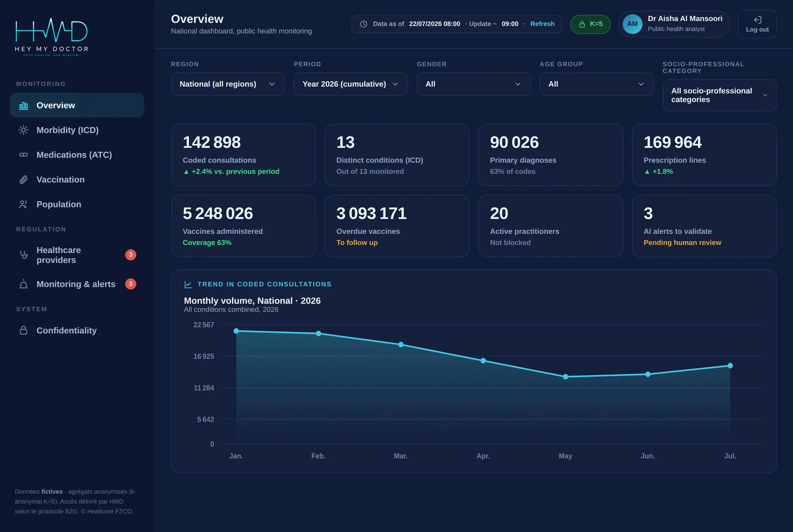Click the Population people icon
The image size is (793, 532).
pos(24,204)
